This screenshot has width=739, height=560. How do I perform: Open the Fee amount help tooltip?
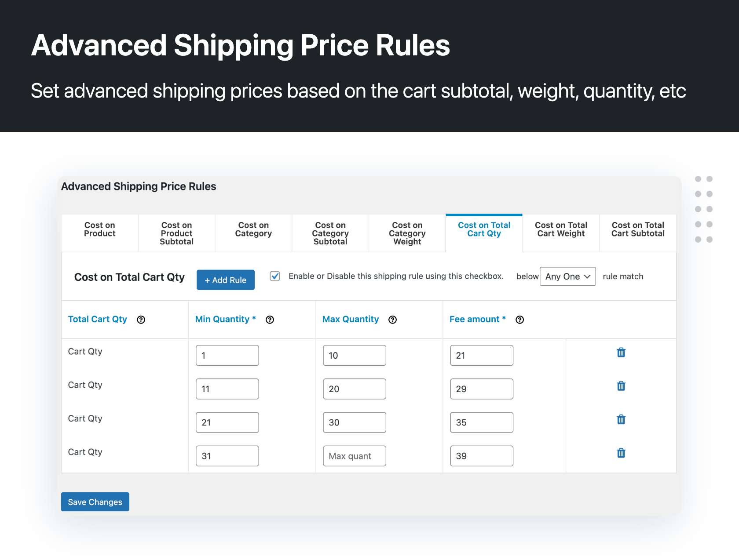(x=519, y=320)
